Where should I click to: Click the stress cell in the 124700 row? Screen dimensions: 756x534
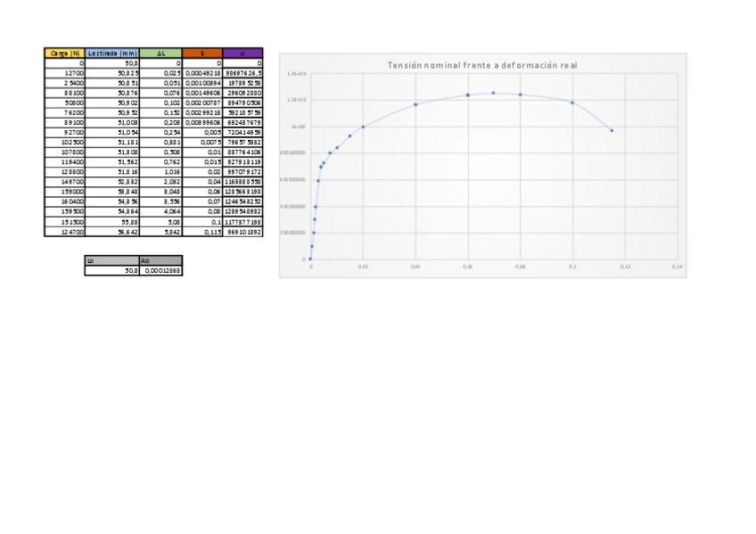click(x=243, y=232)
